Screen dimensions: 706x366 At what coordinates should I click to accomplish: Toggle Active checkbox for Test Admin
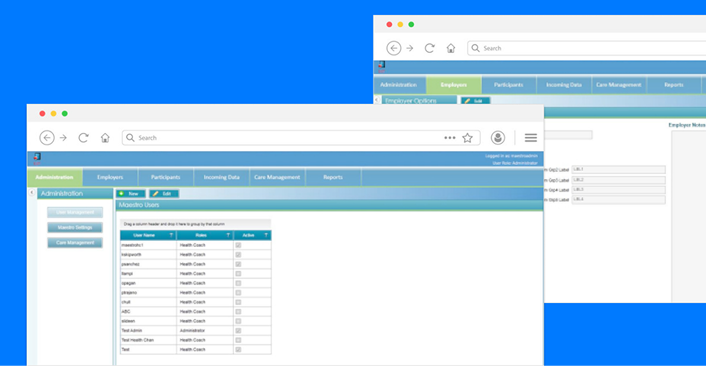[238, 330]
